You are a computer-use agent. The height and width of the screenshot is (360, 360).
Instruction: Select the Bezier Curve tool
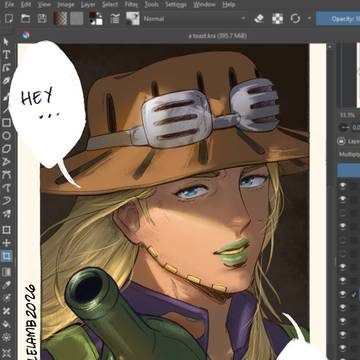pyautogui.click(x=6, y=175)
